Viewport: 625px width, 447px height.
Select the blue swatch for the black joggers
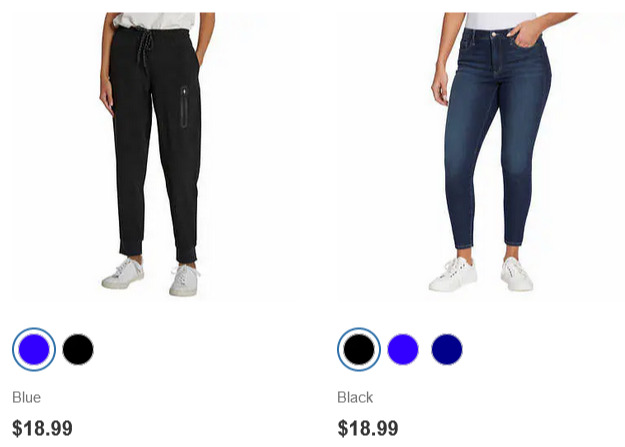pyautogui.click(x=34, y=349)
